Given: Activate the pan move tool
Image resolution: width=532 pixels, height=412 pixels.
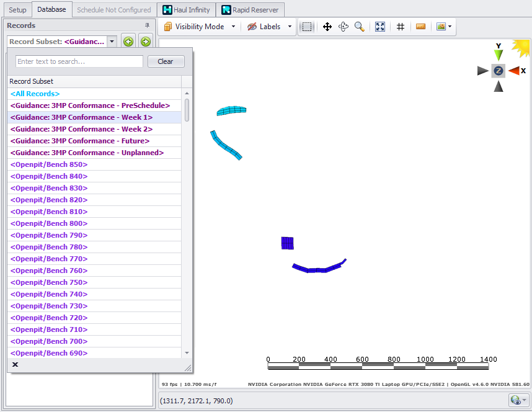Looking at the screenshot, I should click(327, 27).
